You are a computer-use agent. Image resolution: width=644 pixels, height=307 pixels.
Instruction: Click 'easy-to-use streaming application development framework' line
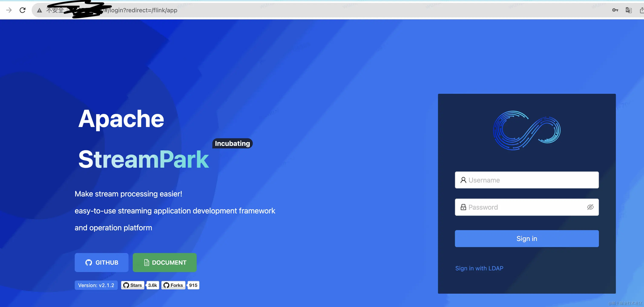coord(175,211)
